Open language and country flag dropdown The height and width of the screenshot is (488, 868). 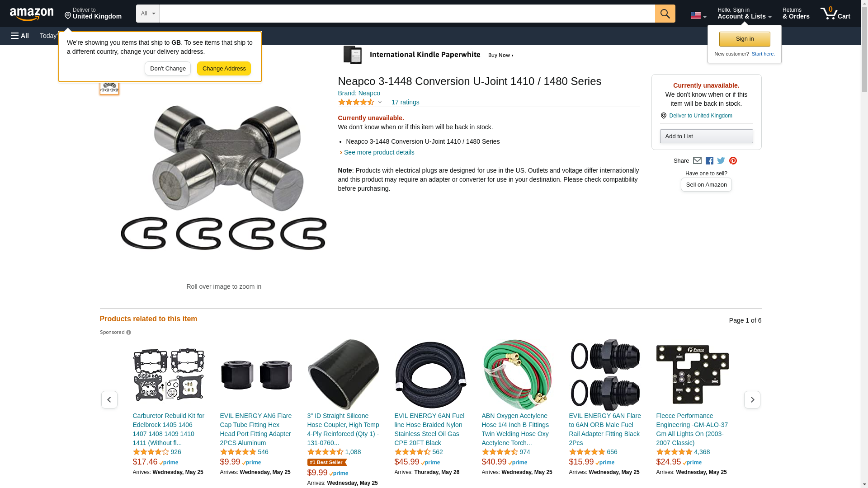point(698,15)
